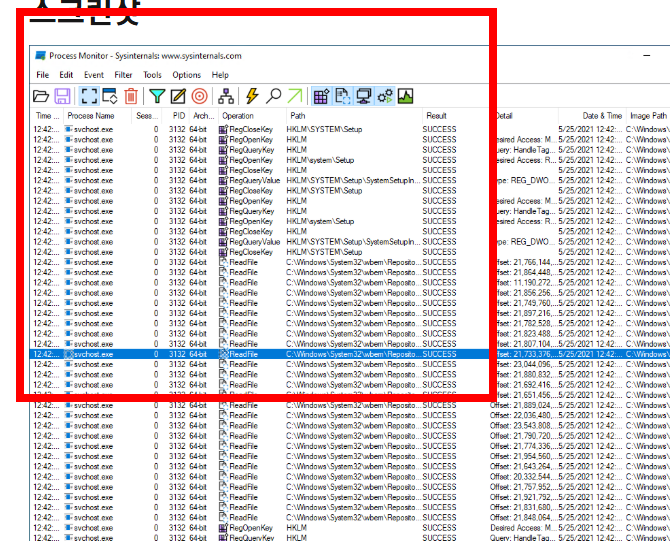Click the Date & Time column header
This screenshot has width=670, height=541.
click(592, 116)
